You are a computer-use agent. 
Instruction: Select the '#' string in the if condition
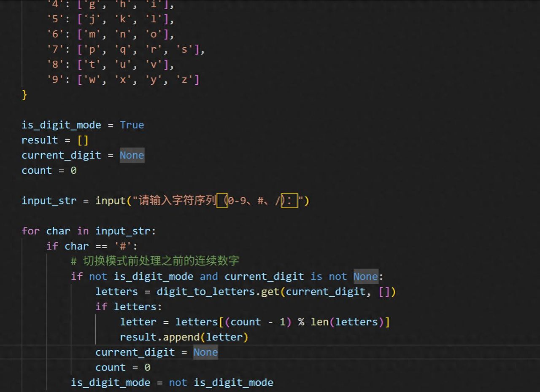(x=122, y=246)
